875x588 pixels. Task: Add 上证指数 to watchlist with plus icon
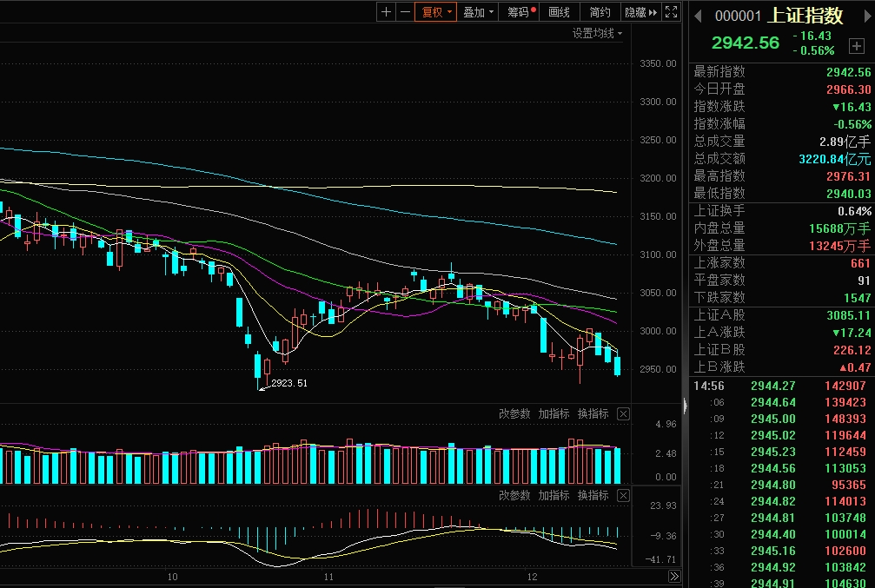click(857, 46)
